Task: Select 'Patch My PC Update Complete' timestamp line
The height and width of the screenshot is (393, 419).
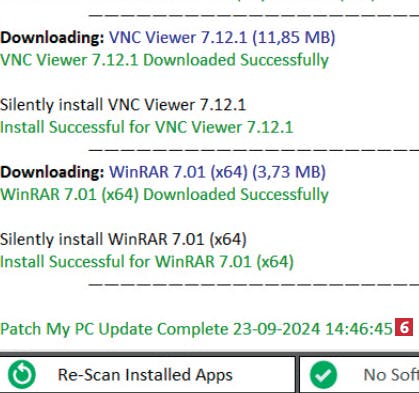Action: tap(197, 329)
